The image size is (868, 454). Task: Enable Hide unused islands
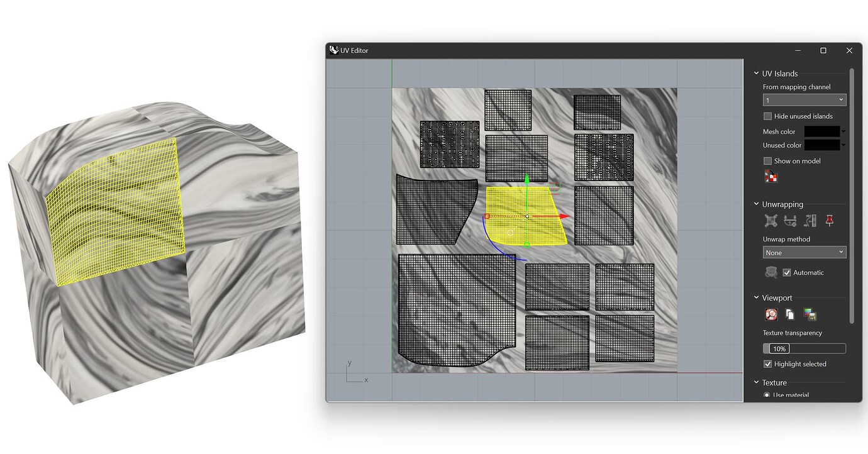tap(767, 116)
